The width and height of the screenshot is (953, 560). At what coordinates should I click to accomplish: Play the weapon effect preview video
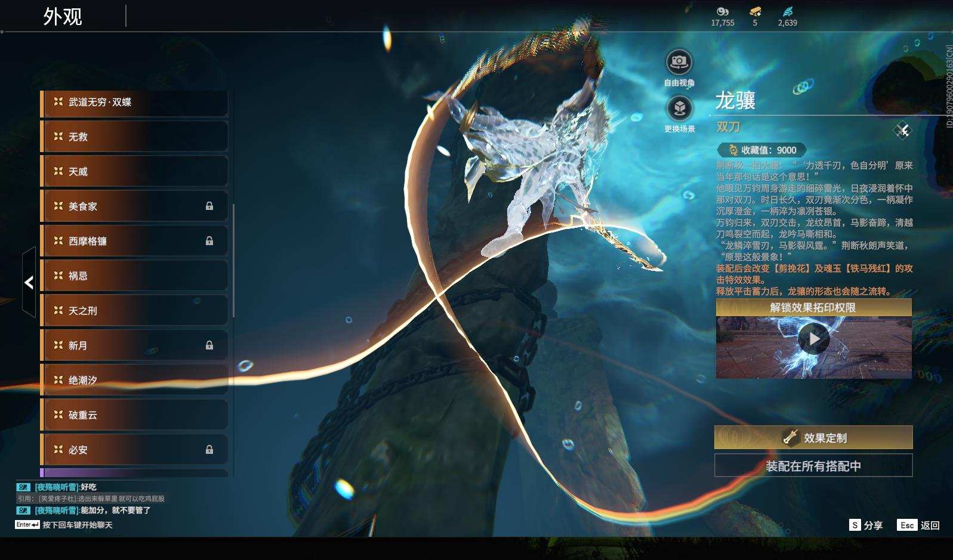[814, 339]
